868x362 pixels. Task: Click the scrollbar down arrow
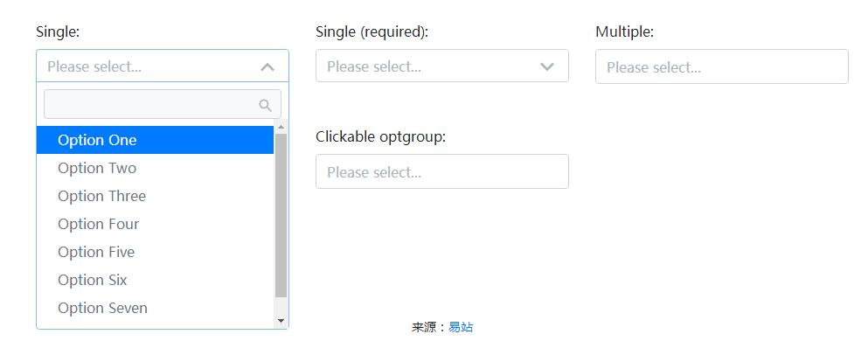coord(281,321)
